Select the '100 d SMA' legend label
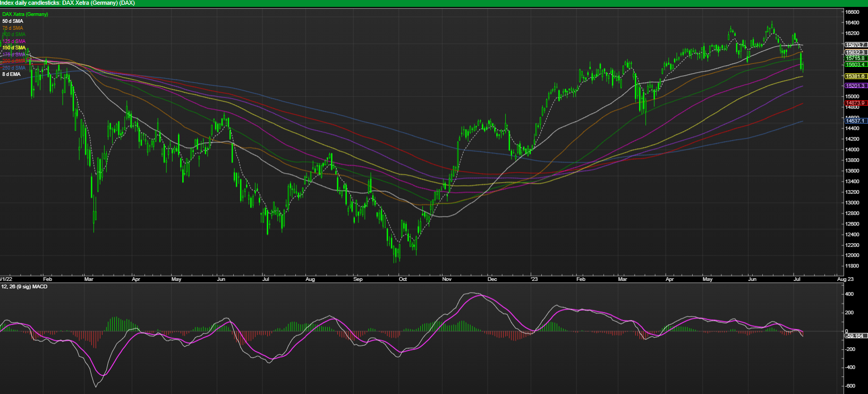This screenshot has width=868, height=394. [x=14, y=35]
